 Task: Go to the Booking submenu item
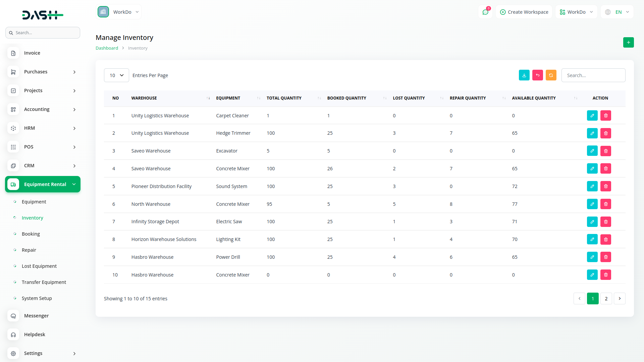(x=31, y=234)
